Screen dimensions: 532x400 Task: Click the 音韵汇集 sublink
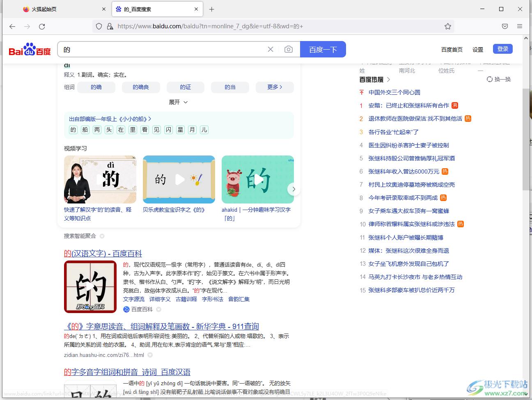239,299
